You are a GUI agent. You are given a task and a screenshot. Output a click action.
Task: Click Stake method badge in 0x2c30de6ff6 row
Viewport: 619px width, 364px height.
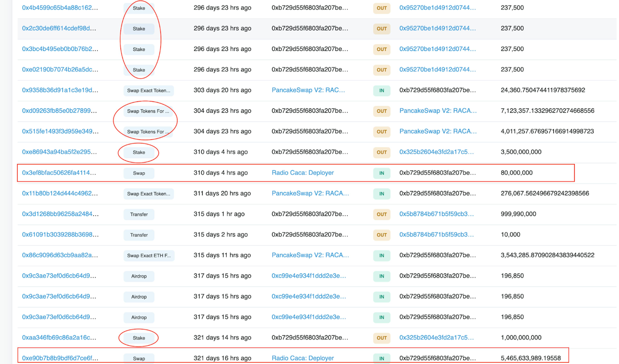click(139, 29)
